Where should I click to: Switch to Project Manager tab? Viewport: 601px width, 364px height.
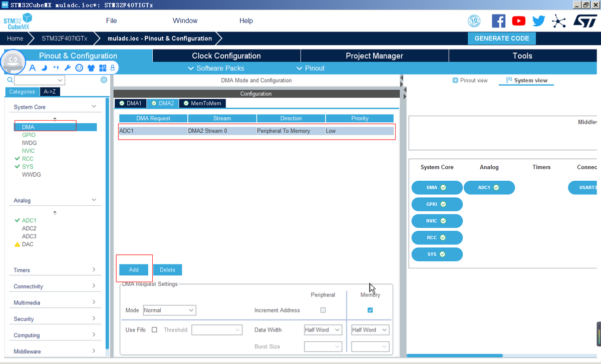point(375,56)
